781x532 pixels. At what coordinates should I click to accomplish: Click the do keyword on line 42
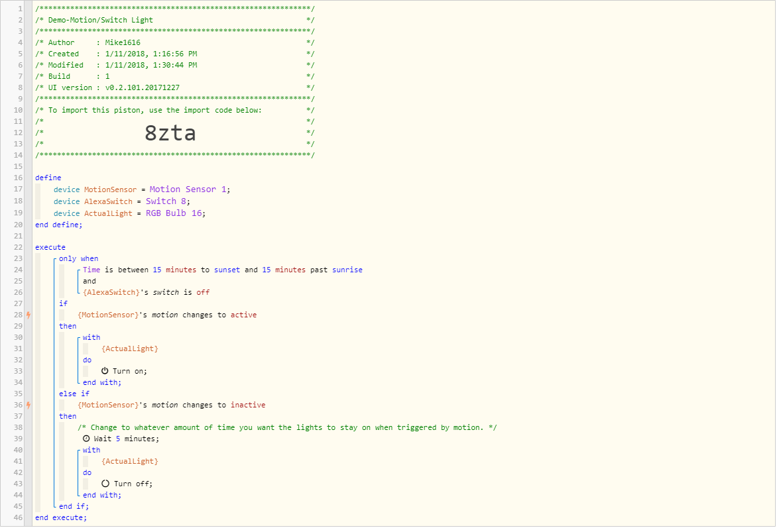(x=87, y=473)
